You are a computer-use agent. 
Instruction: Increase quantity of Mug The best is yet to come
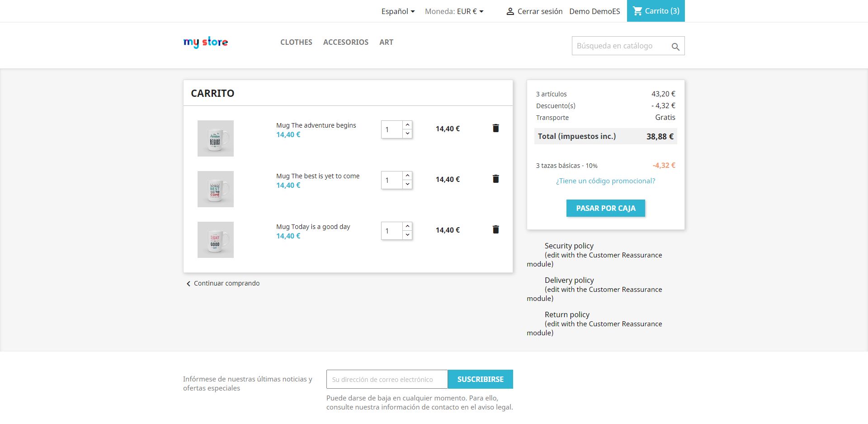click(x=407, y=176)
